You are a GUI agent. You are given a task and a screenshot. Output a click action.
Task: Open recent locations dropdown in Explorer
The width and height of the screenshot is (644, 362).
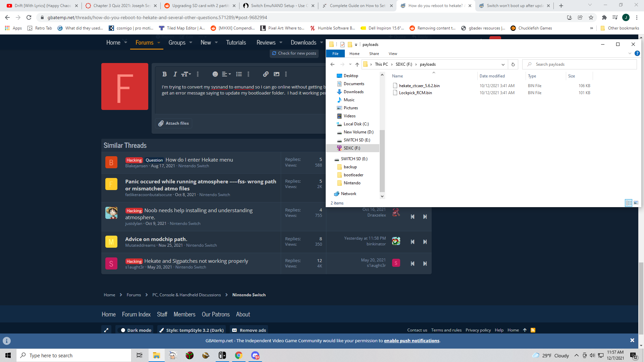(x=350, y=64)
